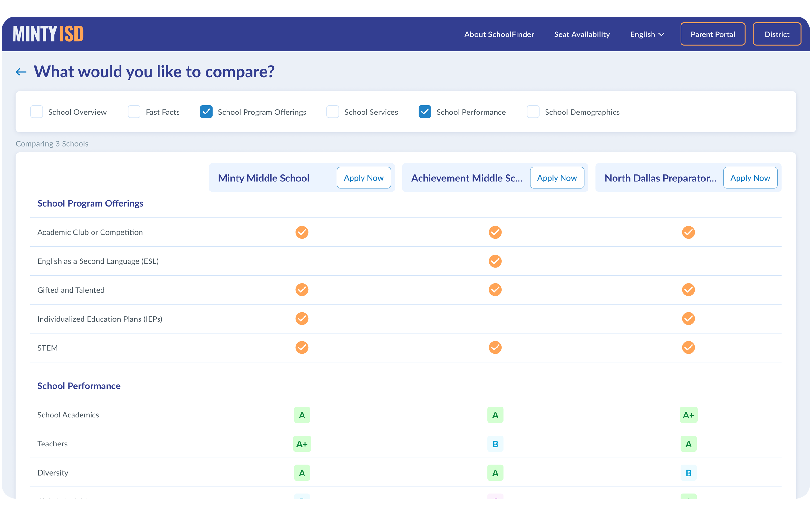
Task: Open the English language dropdown
Action: pyautogui.click(x=647, y=34)
